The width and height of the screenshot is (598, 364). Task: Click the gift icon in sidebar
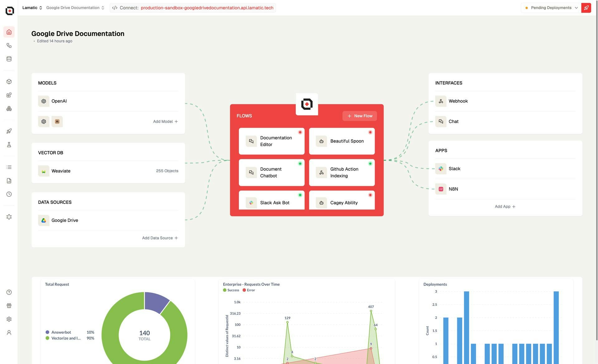click(9, 306)
